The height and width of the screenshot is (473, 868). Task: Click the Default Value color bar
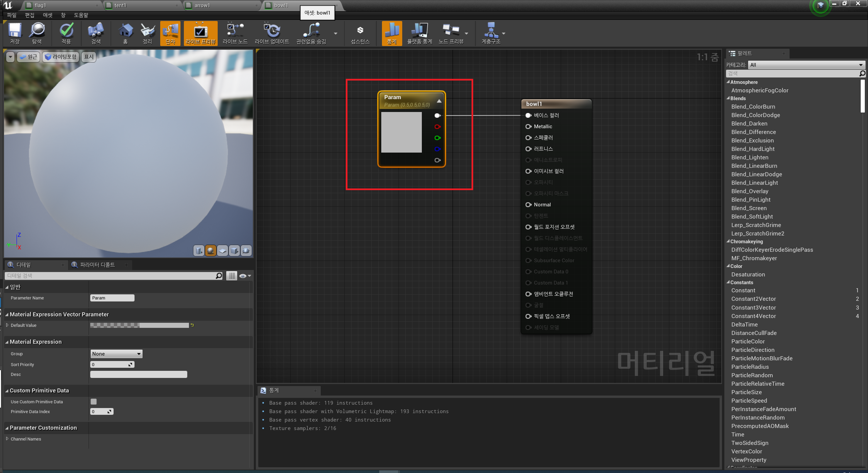[139, 325]
